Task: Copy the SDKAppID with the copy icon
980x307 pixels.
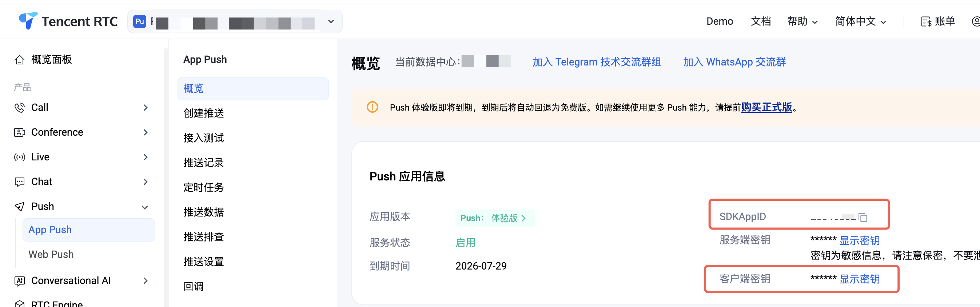Action: 863,217
